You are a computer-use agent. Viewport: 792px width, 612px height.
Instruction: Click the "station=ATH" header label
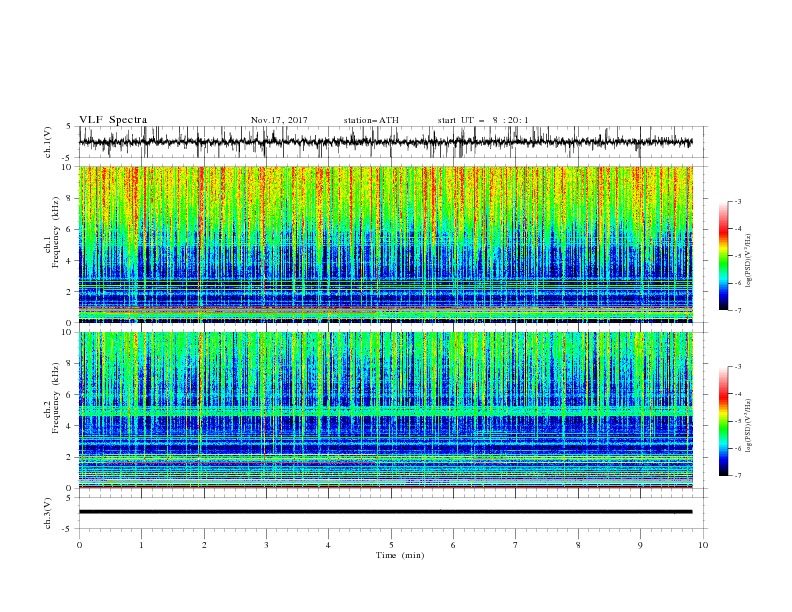(371, 120)
